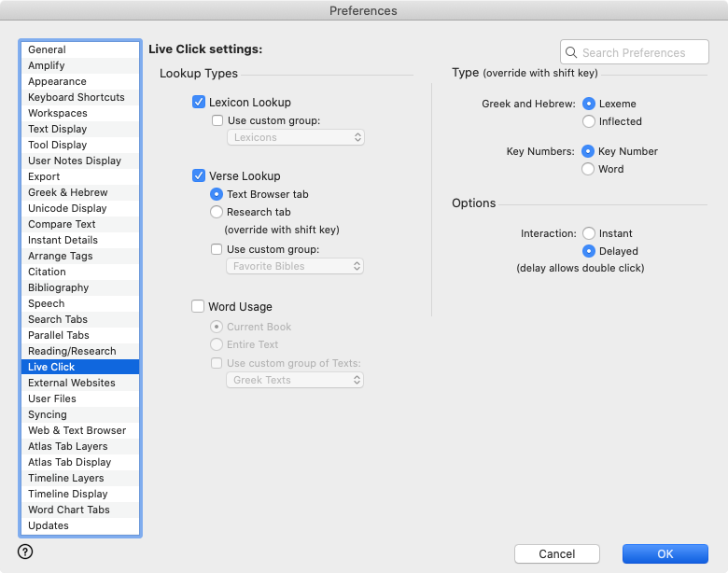Click the help question mark icon

pos(25,552)
